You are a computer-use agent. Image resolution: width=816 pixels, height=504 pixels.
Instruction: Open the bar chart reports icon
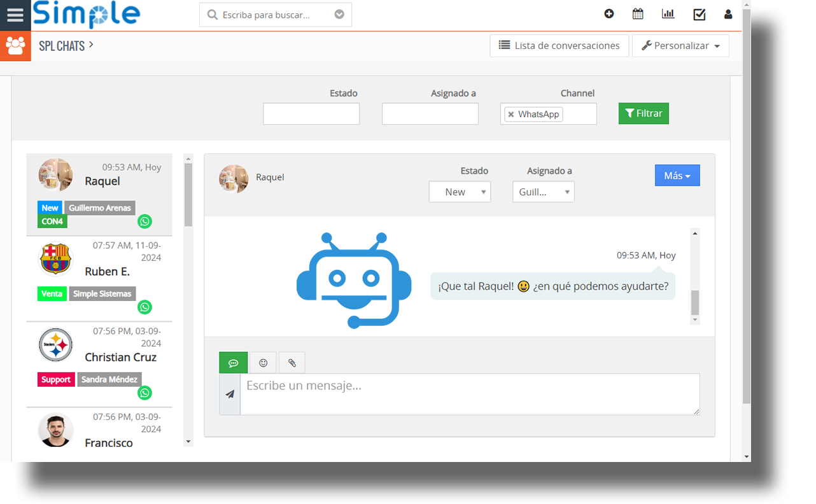click(668, 14)
